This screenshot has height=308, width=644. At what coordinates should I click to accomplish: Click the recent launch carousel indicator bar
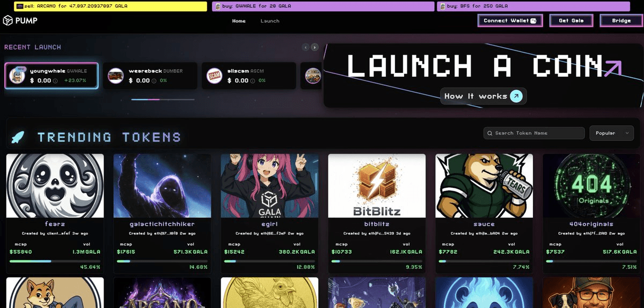[163, 99]
